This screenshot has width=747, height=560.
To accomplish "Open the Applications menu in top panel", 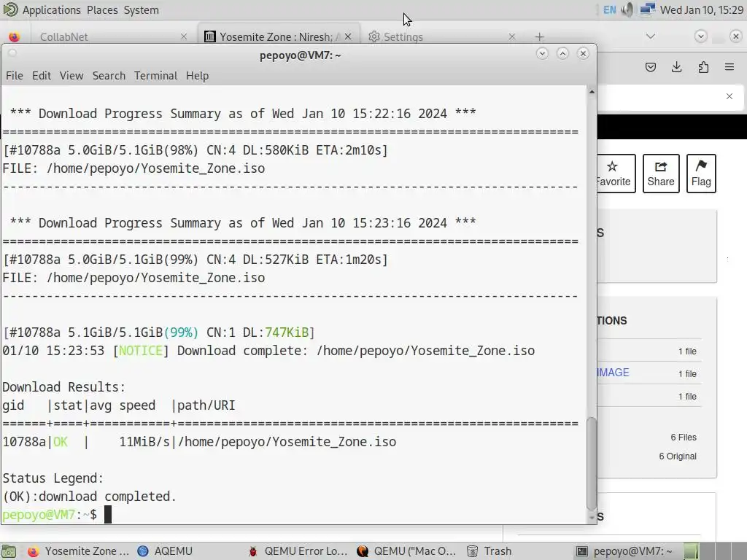I will [52, 10].
